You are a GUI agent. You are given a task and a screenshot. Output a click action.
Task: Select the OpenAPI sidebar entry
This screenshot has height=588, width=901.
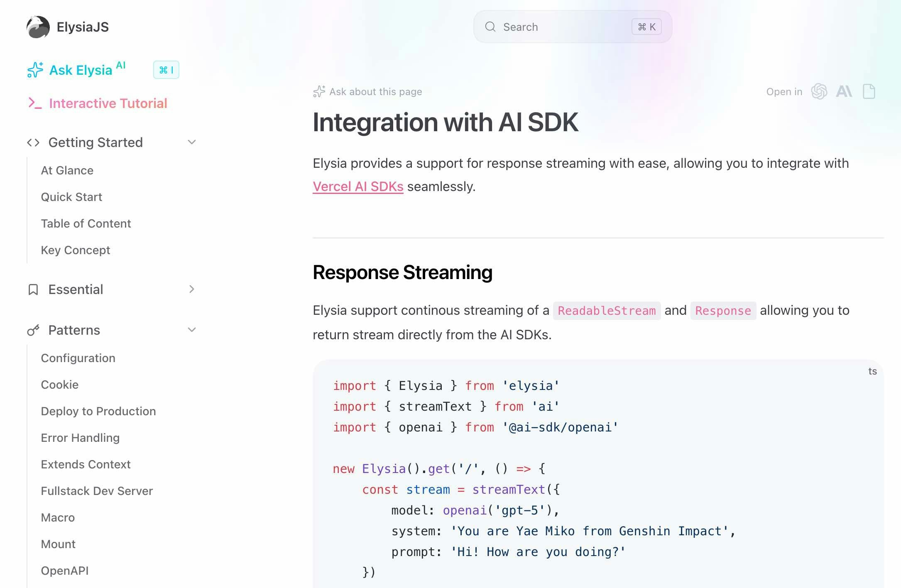pos(65,571)
